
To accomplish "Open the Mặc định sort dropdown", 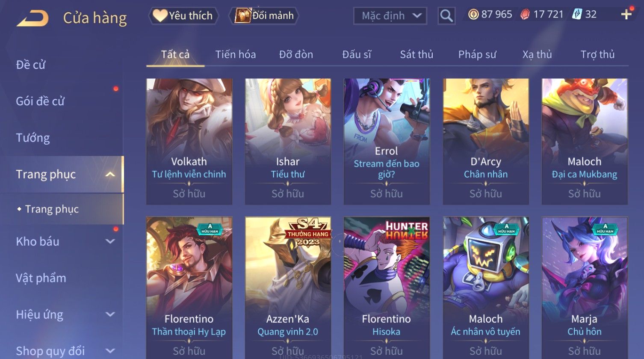I will tap(390, 16).
